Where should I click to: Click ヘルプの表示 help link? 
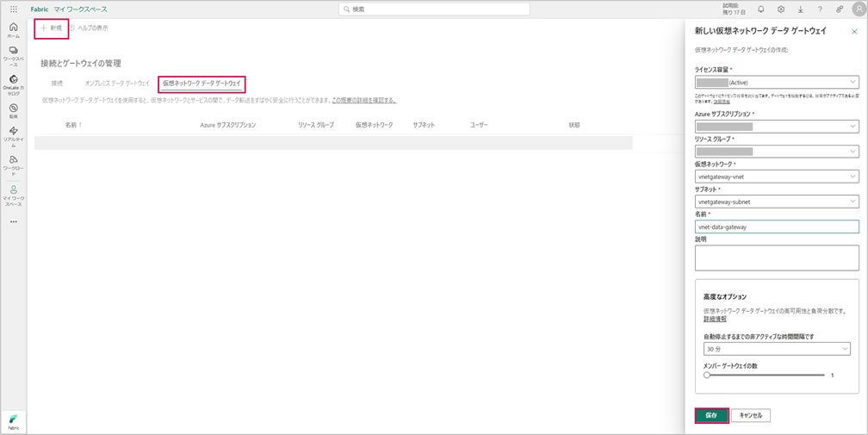[x=89, y=28]
